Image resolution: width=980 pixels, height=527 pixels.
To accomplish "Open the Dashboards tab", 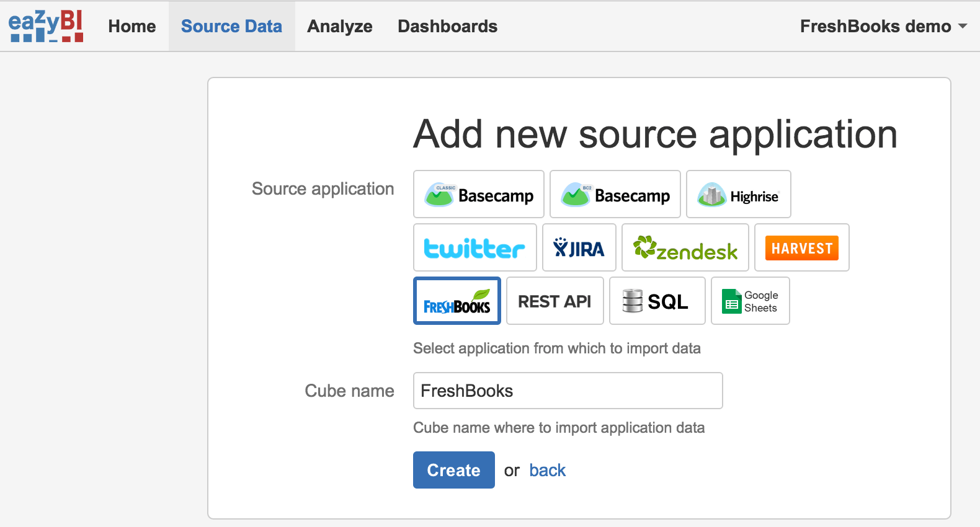I will (447, 26).
